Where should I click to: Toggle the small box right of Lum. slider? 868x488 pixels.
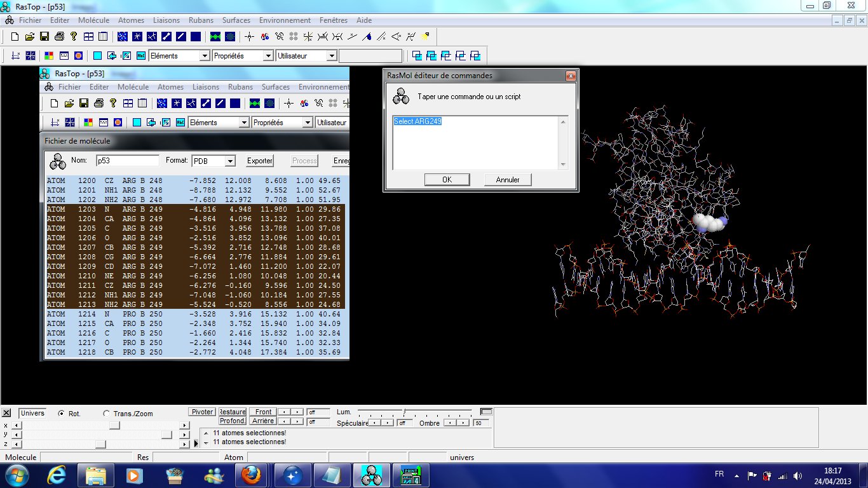pos(486,412)
